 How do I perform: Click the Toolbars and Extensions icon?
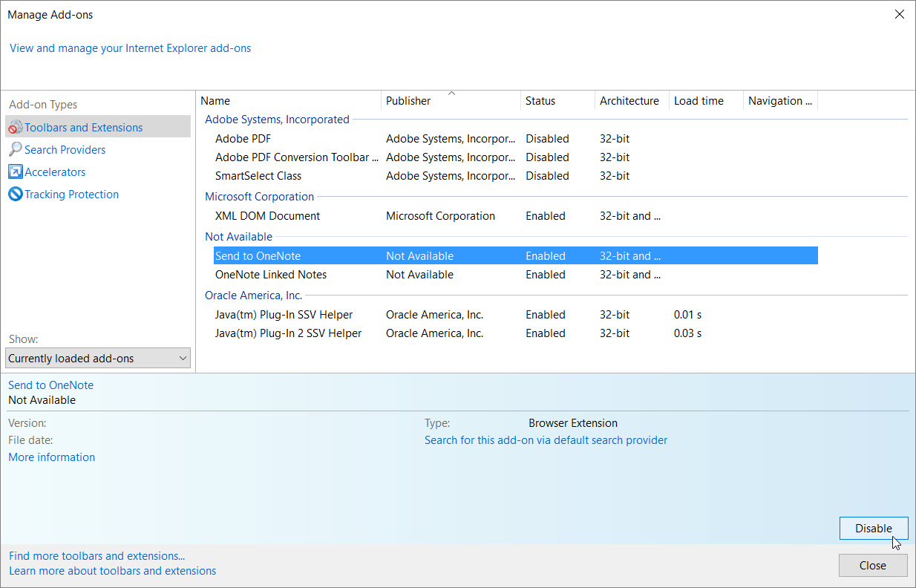click(x=16, y=128)
